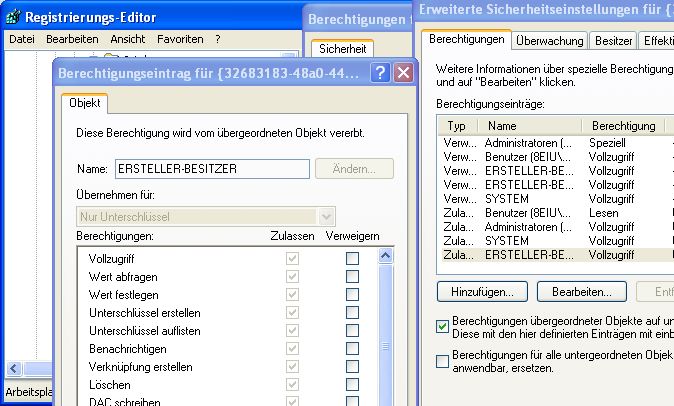This screenshot has height=406, width=674.
Task: Select the Zula... SYSTEM Vollzugriff entry
Action: [557, 241]
